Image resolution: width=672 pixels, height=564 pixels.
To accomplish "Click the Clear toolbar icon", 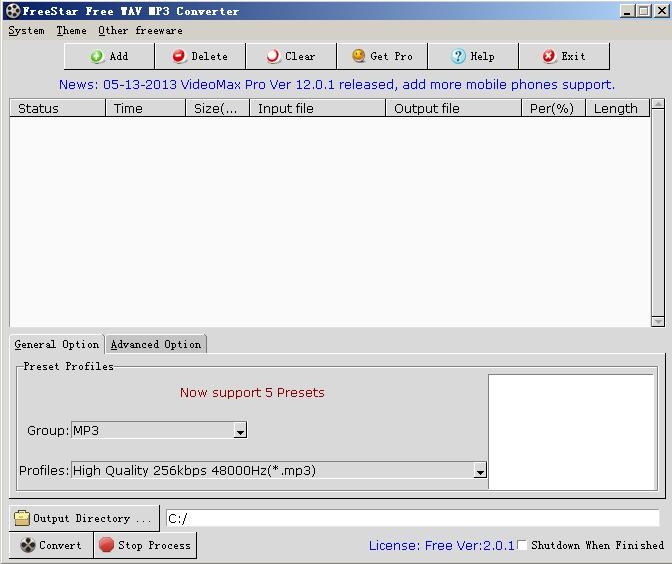I will click(273, 56).
